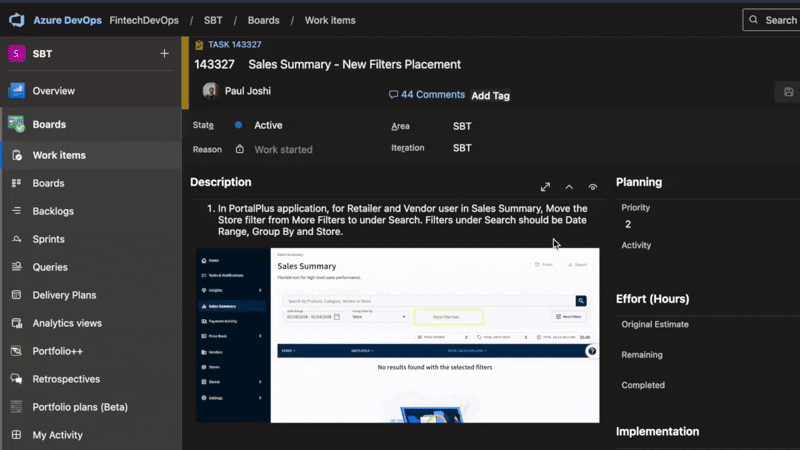Screen dimensions: 800x450
Task: Toggle the Description preview eye icon
Action: pos(593,187)
